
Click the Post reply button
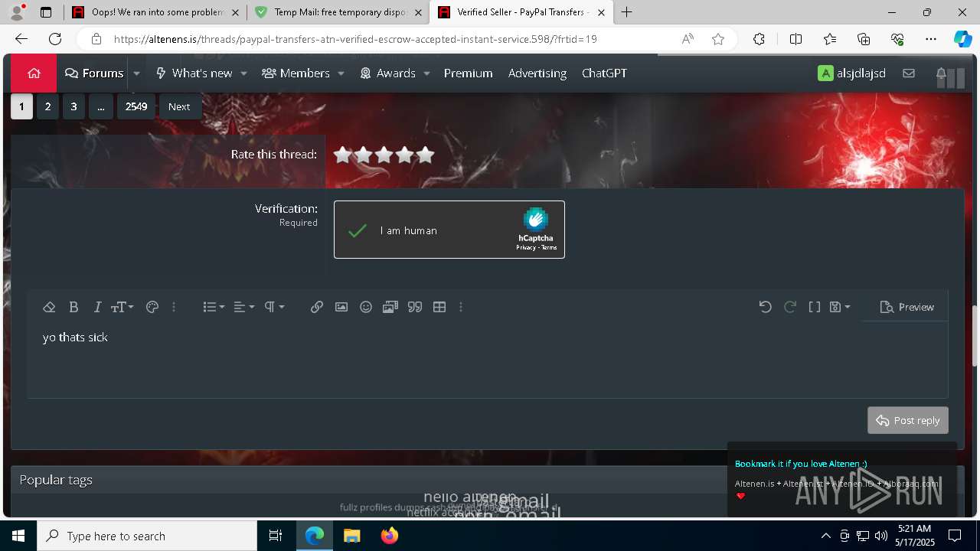908,420
